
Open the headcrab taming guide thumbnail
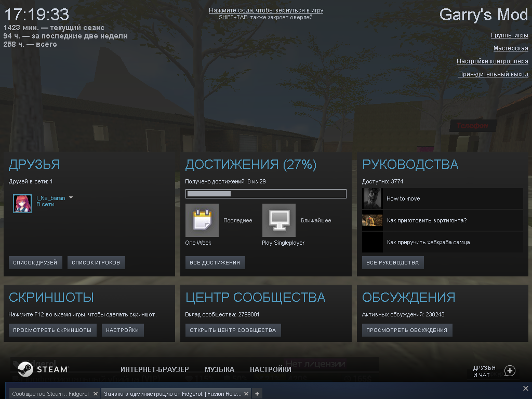pos(372,242)
